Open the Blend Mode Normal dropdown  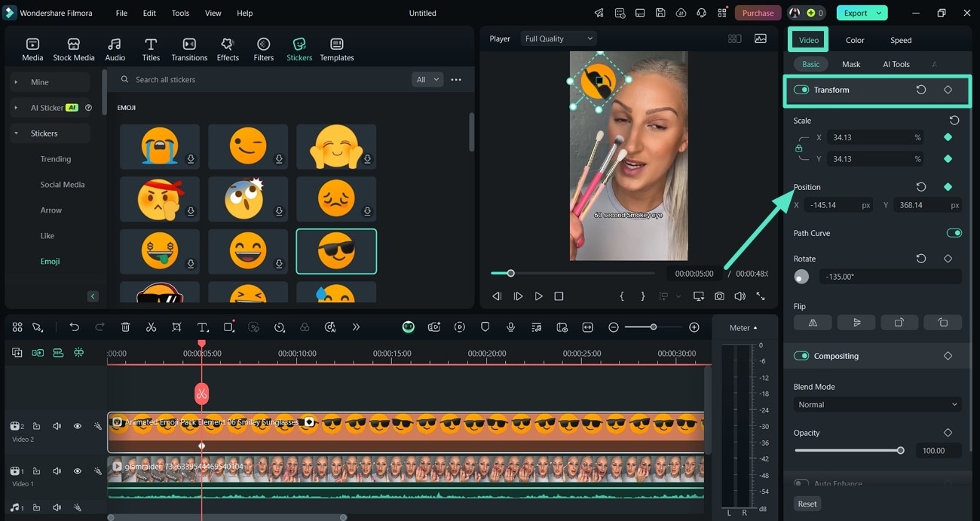(x=877, y=405)
